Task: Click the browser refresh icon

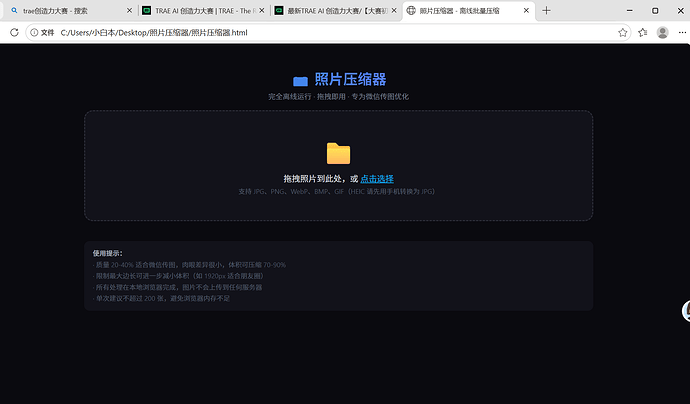Action: coord(14,32)
